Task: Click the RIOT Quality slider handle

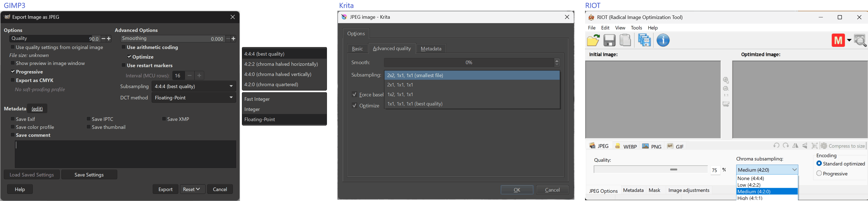Action: point(674,170)
